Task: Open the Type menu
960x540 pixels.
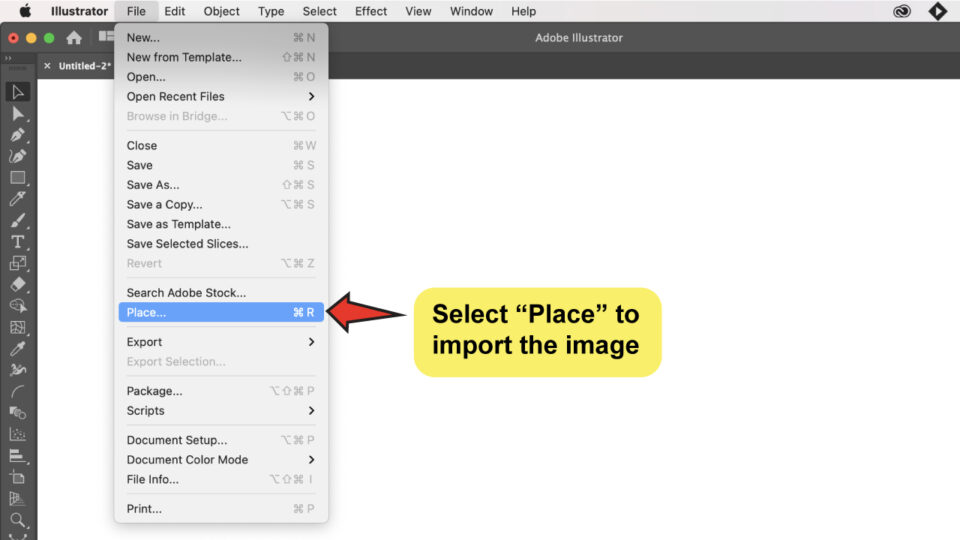Action: 271,11
